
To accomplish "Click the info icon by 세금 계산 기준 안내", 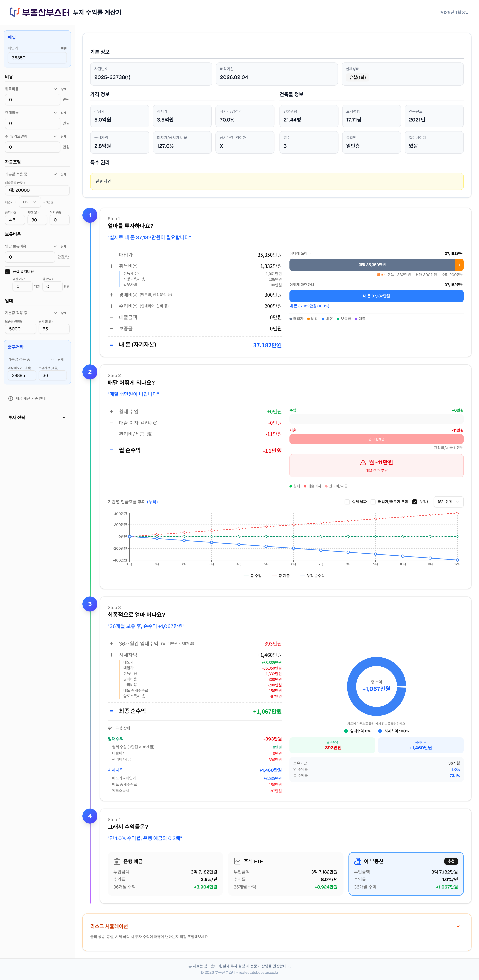I will [x=11, y=398].
